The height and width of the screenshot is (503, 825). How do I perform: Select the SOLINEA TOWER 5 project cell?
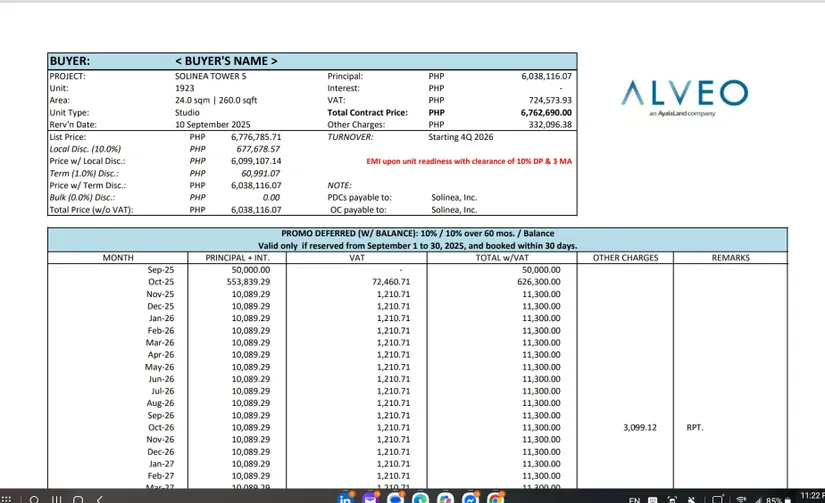pos(213,76)
